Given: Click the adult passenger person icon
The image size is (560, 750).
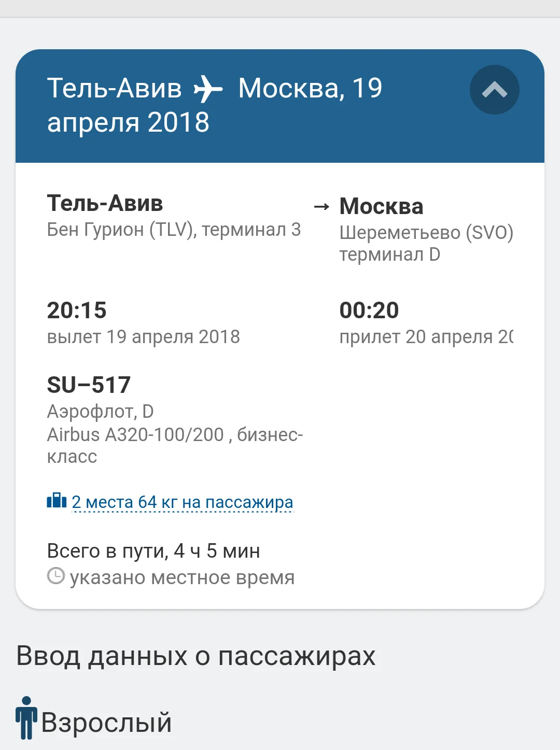Looking at the screenshot, I should point(26,718).
